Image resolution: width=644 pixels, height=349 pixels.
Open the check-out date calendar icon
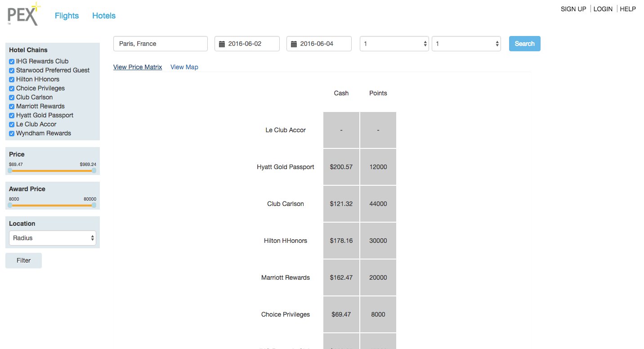pos(293,43)
